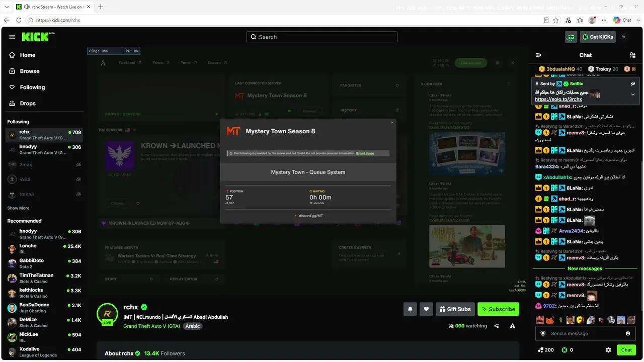Add page to favorites with star icon
644x362 pixels.
(x=556, y=20)
